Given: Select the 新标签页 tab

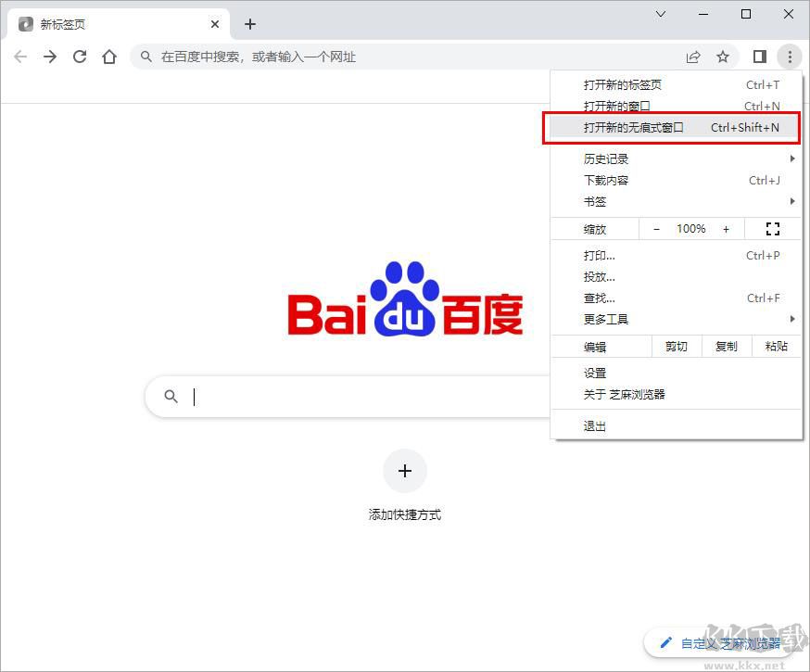Looking at the screenshot, I should (x=119, y=24).
